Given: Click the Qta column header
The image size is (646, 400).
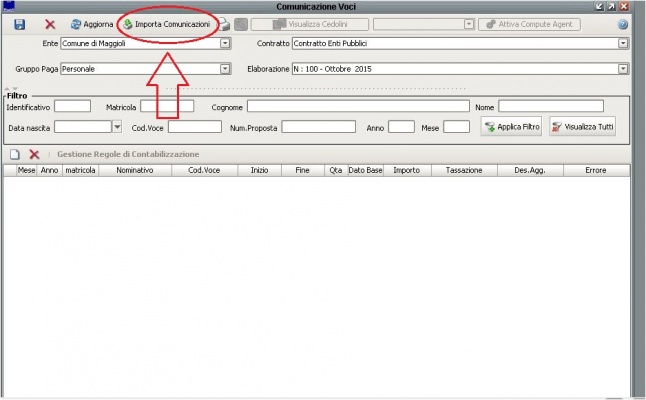Looking at the screenshot, I should click(336, 170).
